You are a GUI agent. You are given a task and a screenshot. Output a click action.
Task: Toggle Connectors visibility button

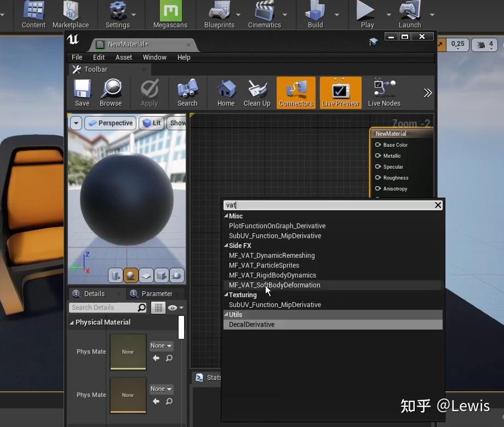296,93
